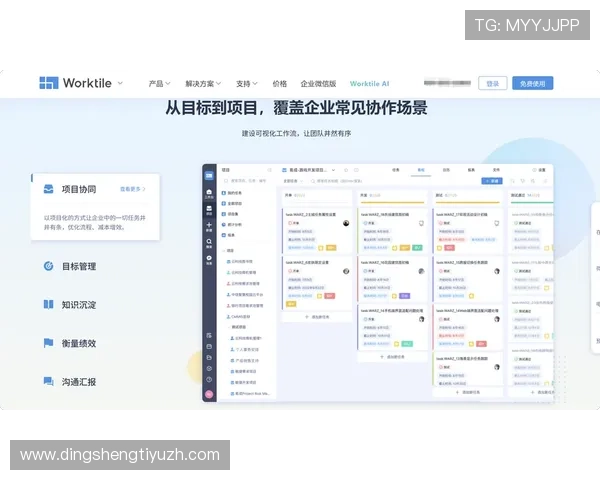Open the task-WARZ_17 card in 测试 column
The width and height of the screenshot is (600, 480).
point(468,231)
